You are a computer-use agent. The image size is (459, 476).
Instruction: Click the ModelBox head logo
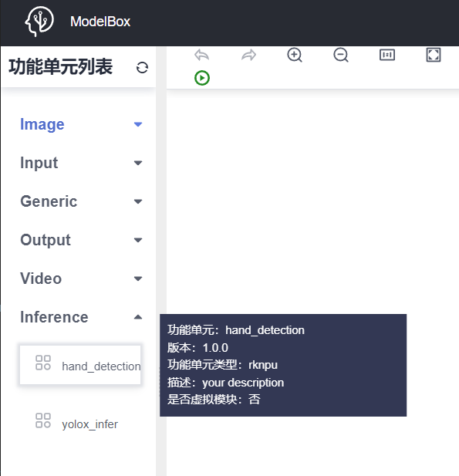[x=39, y=22]
